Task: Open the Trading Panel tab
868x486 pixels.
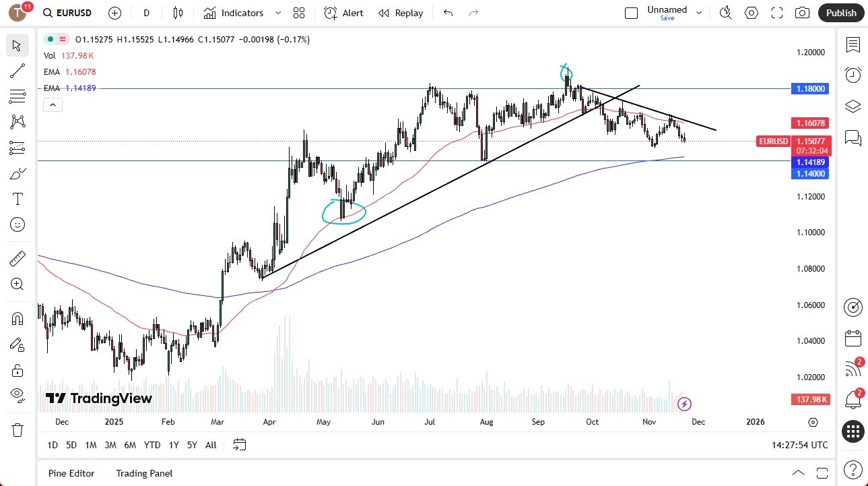Action: point(143,473)
